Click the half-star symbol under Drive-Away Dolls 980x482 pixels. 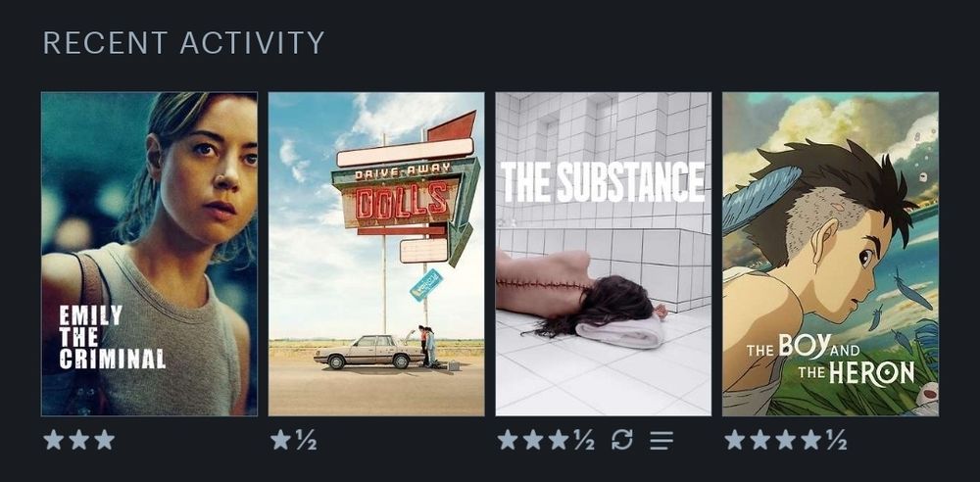click(x=306, y=440)
